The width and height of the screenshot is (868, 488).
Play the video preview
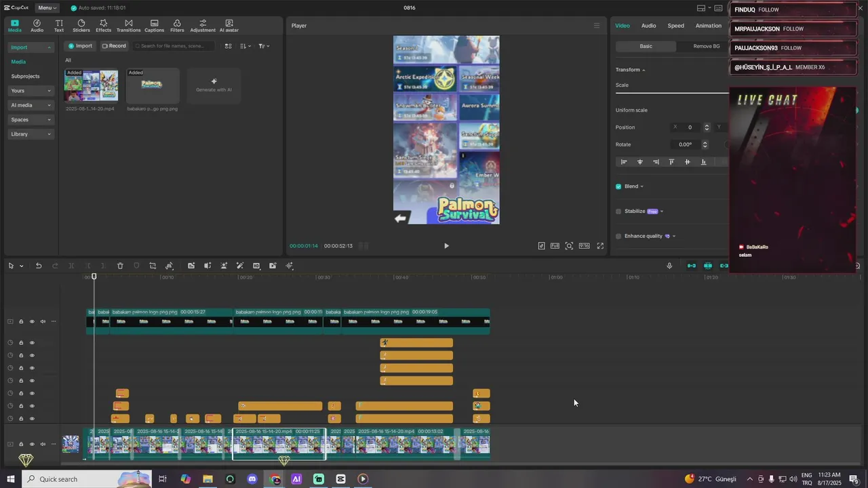pos(446,246)
